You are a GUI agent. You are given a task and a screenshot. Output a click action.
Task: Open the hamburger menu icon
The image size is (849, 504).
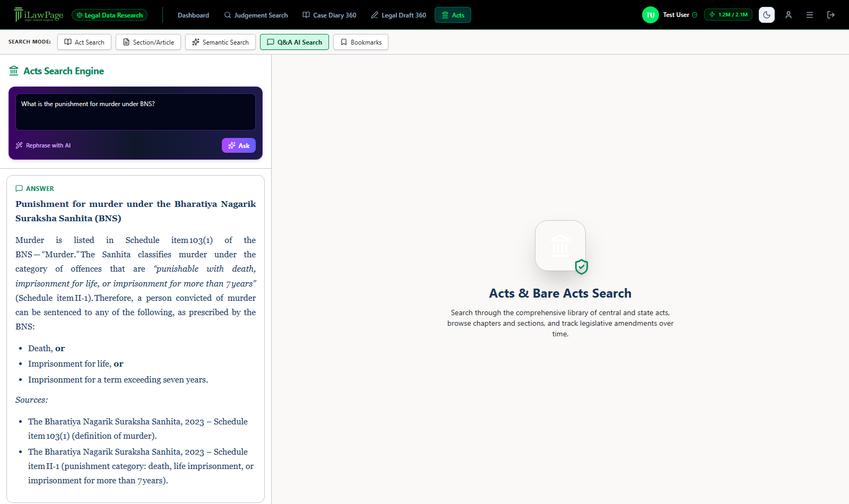810,15
